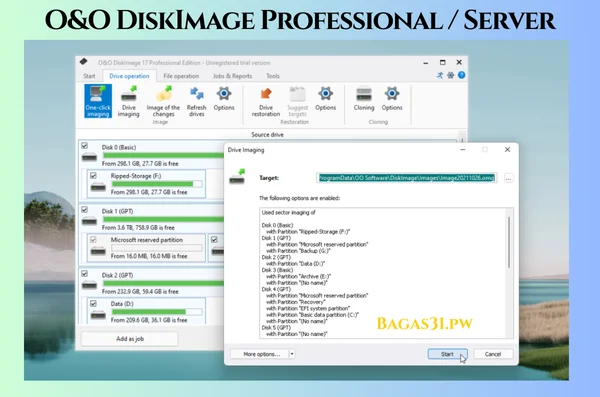Open the File operation tab
Image resolution: width=600 pixels, height=397 pixels.
pos(181,76)
